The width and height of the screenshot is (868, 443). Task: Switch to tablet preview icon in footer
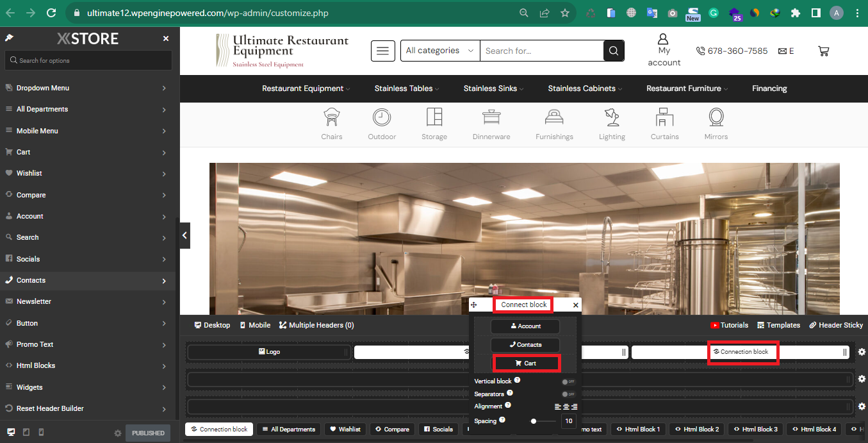(26, 433)
